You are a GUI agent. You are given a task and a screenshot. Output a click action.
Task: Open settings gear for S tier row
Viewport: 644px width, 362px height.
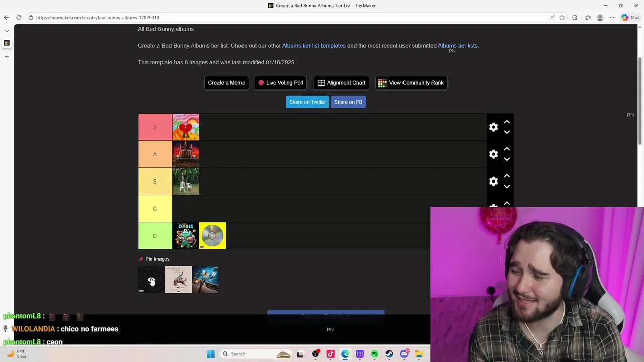coord(493,127)
